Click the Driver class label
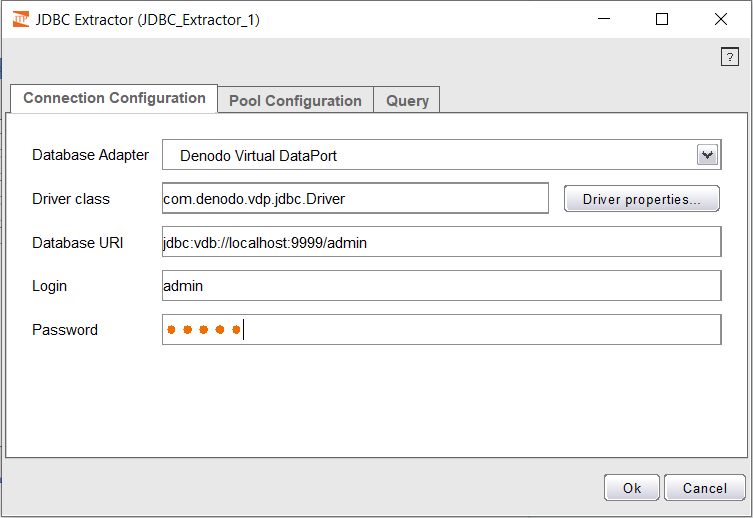 [x=71, y=199]
